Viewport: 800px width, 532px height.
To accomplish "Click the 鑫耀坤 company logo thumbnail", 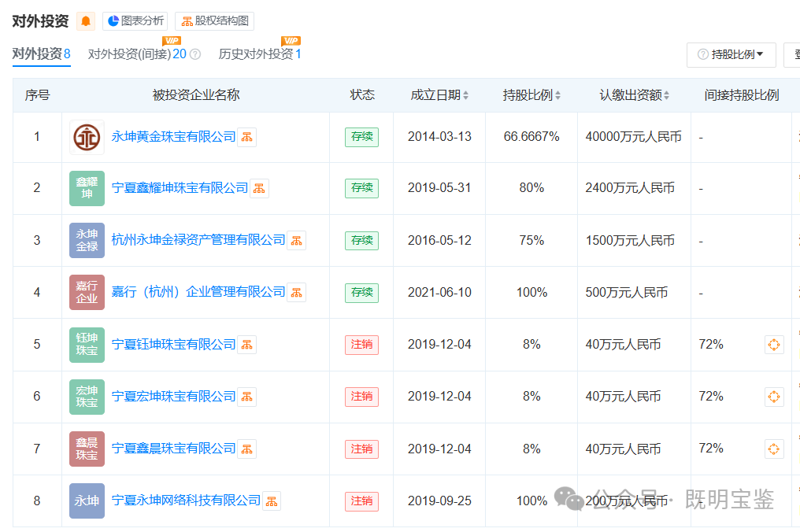I will coord(87,188).
